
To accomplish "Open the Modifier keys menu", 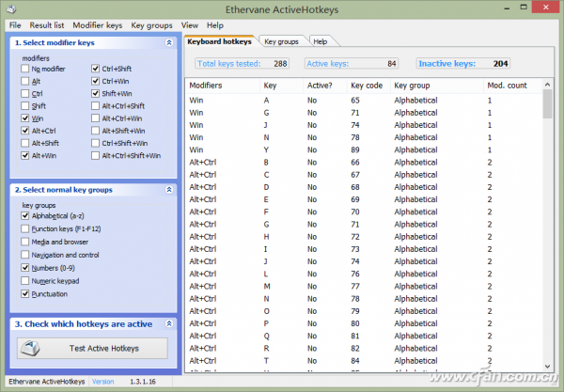I will [98, 24].
